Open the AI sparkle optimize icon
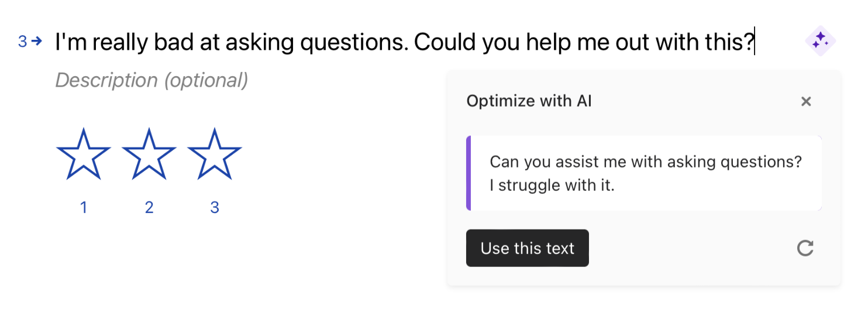 pyautogui.click(x=821, y=41)
